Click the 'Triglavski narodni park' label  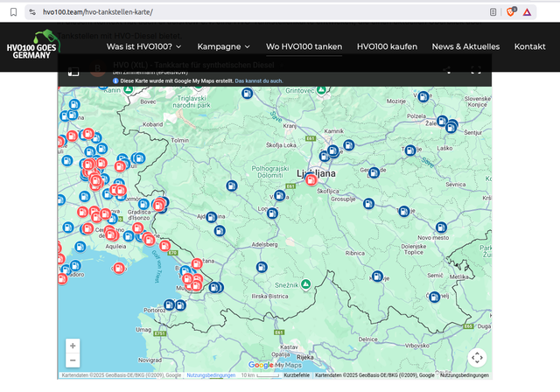tap(192, 101)
